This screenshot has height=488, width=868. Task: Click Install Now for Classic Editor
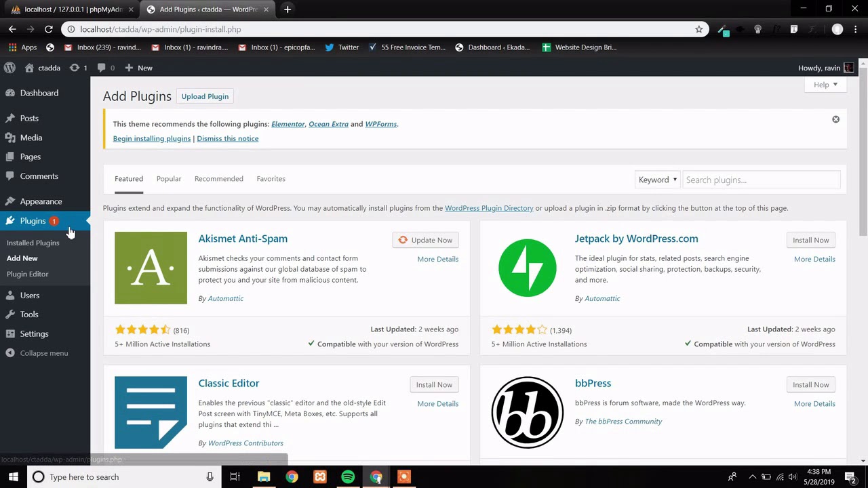click(x=434, y=384)
